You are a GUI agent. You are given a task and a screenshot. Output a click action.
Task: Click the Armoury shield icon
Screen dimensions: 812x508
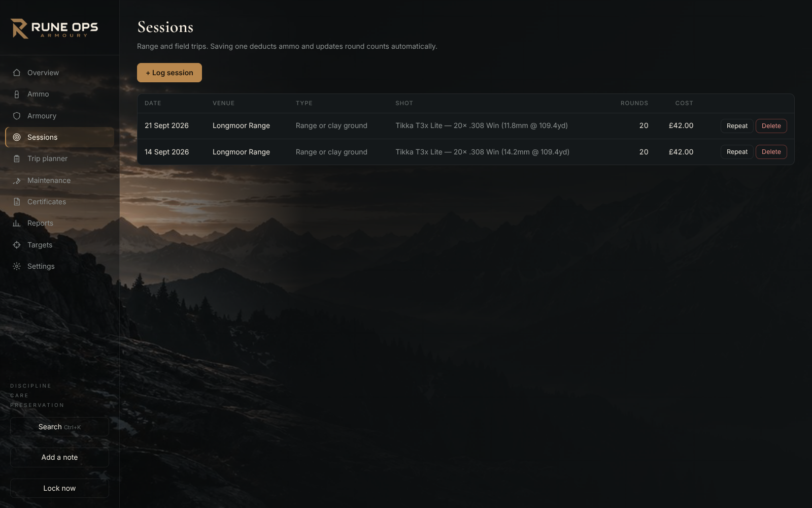click(x=17, y=116)
